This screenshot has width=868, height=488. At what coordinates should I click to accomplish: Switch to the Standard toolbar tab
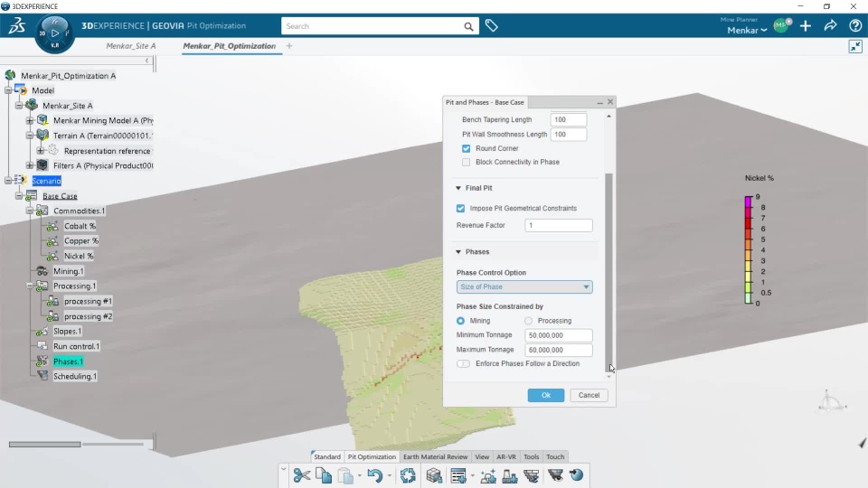tap(327, 457)
